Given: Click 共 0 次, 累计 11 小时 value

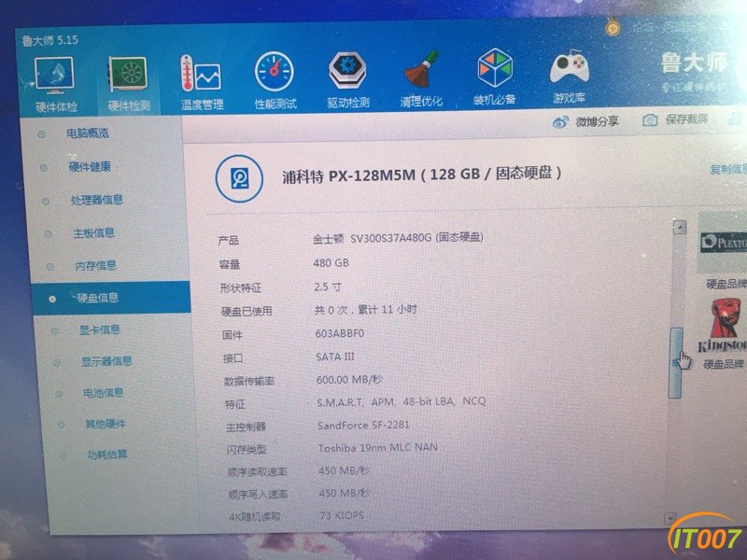Looking at the screenshot, I should [x=366, y=310].
